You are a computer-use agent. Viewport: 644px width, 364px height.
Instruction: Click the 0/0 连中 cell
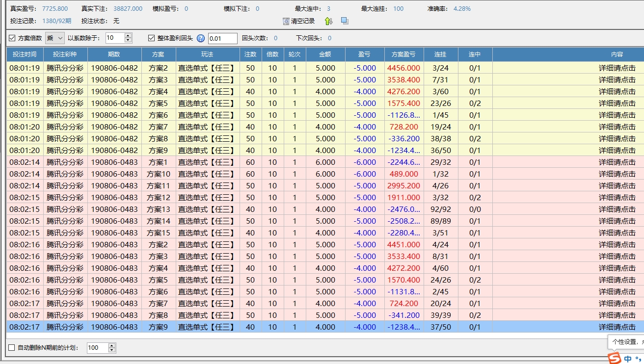click(475, 209)
